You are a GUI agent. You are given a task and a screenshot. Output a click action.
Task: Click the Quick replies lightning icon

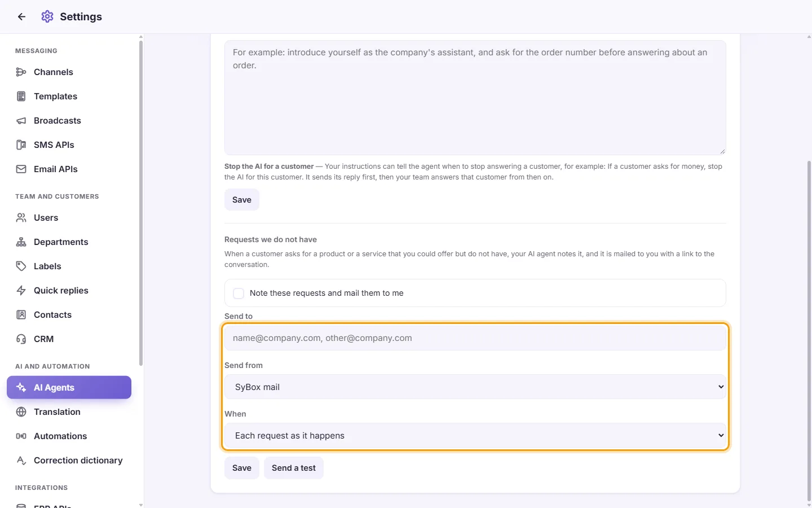pyautogui.click(x=21, y=291)
